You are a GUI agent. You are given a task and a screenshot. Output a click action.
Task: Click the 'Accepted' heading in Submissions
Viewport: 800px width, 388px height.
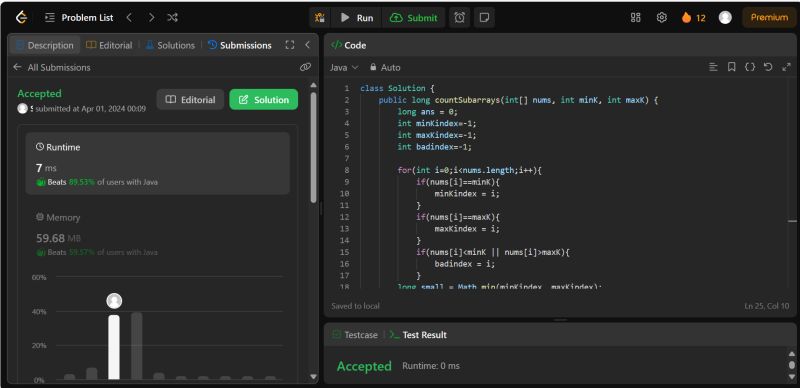click(39, 93)
